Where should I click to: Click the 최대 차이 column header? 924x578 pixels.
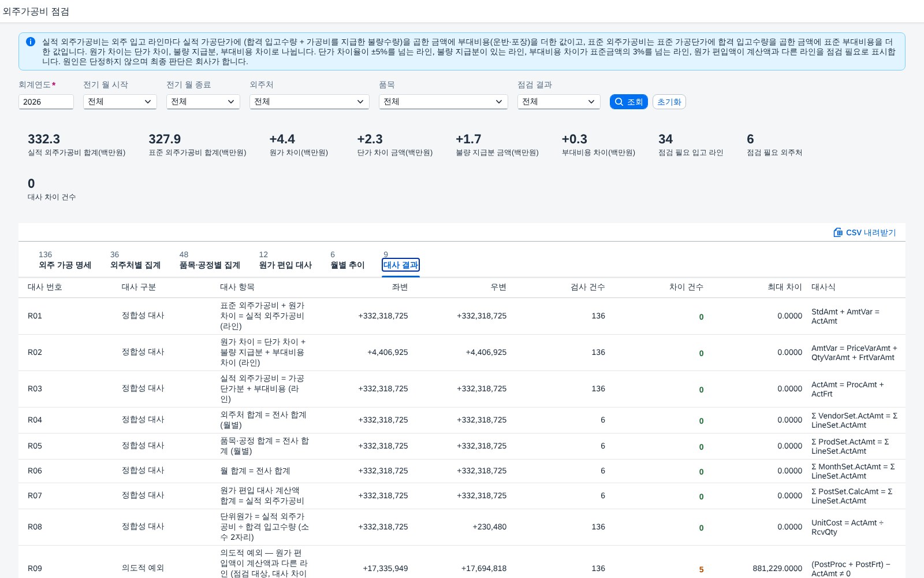click(785, 287)
